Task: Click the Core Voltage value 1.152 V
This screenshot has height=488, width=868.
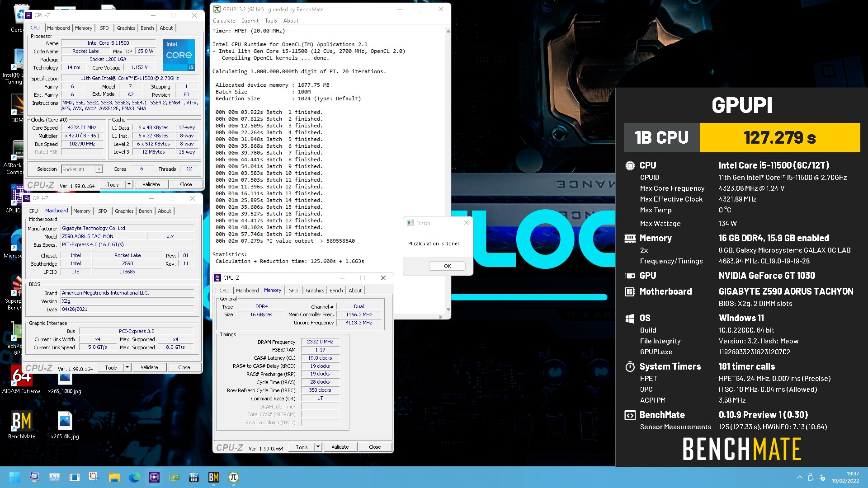Action: coord(139,67)
